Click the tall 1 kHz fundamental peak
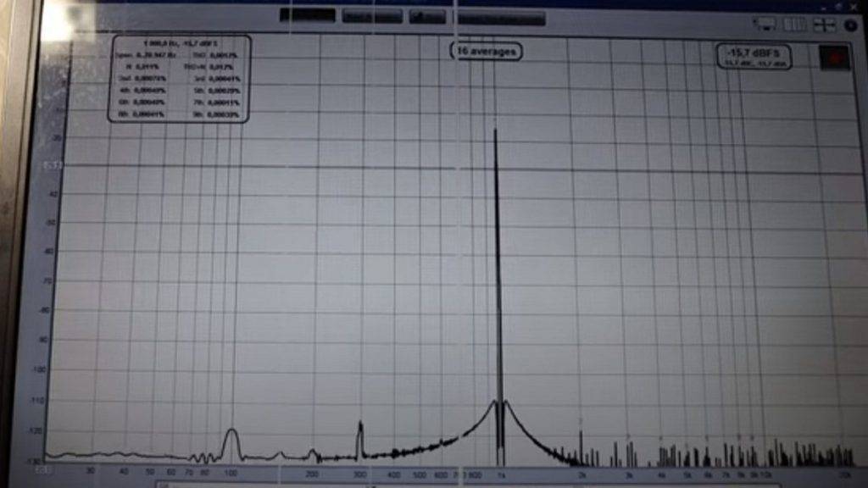The image size is (868, 488). click(497, 254)
